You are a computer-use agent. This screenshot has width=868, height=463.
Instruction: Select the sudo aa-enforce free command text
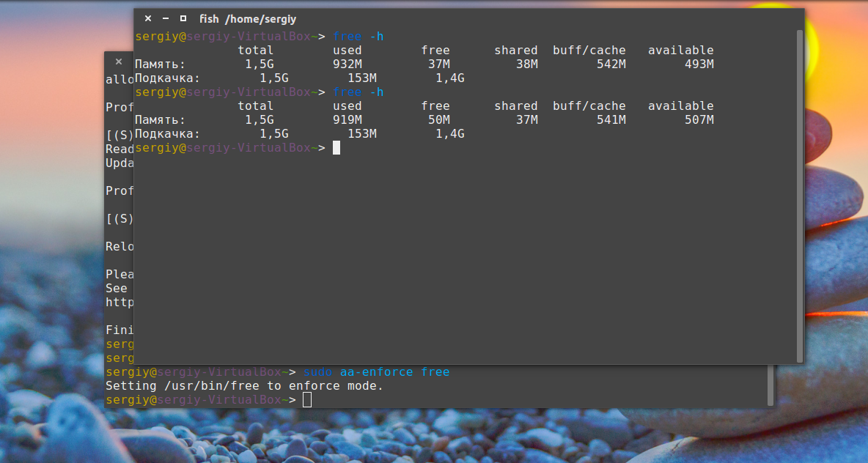click(x=376, y=371)
